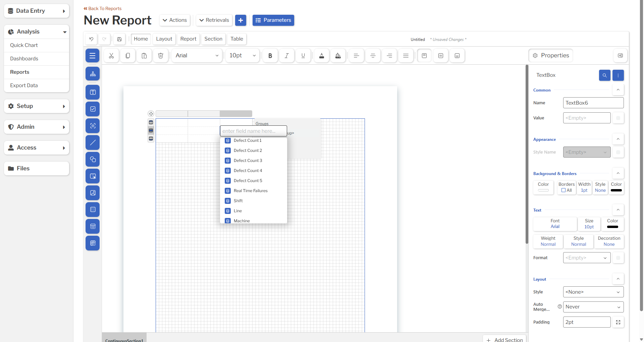
Task: Toggle Bold text formatting
Action: pos(270,56)
